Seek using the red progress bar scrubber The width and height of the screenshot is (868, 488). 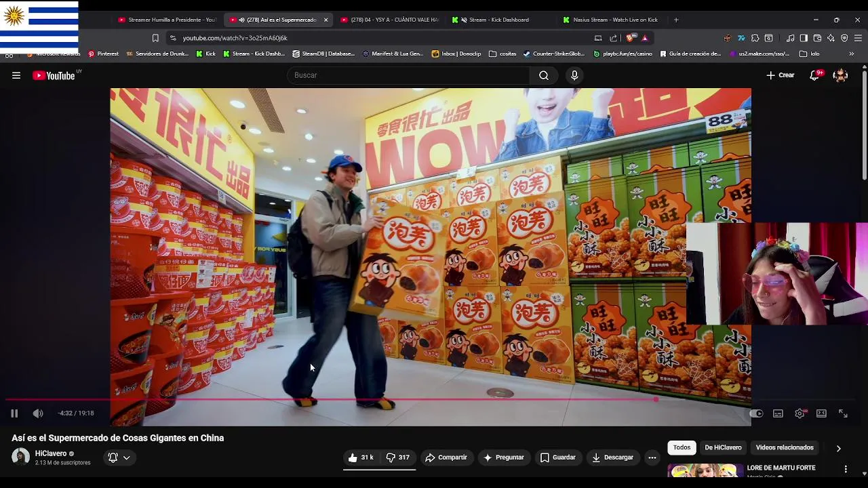656,399
